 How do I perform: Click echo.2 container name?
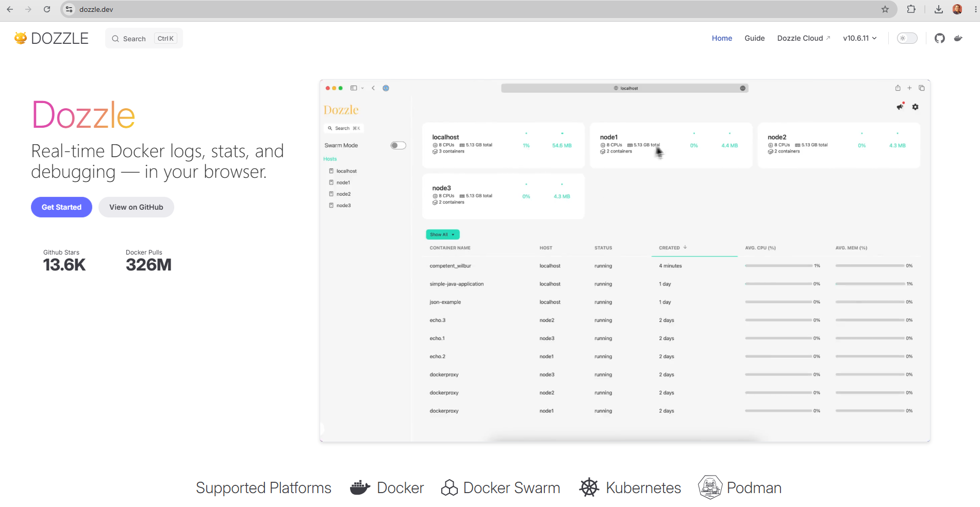point(438,357)
